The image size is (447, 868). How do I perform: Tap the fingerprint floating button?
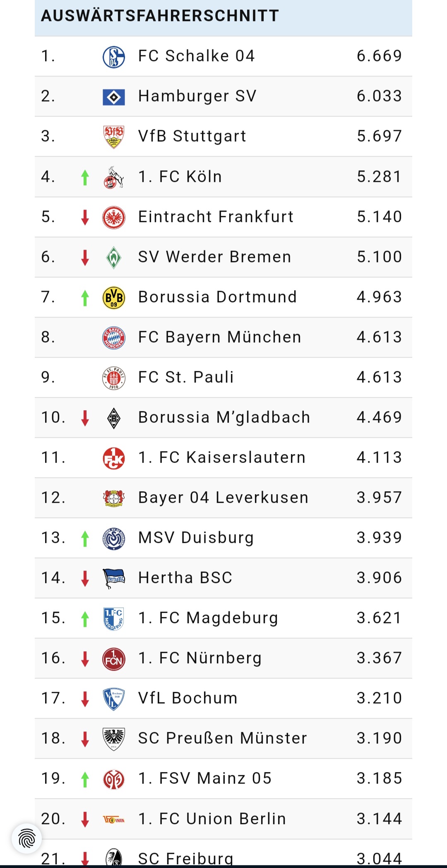[x=27, y=839]
